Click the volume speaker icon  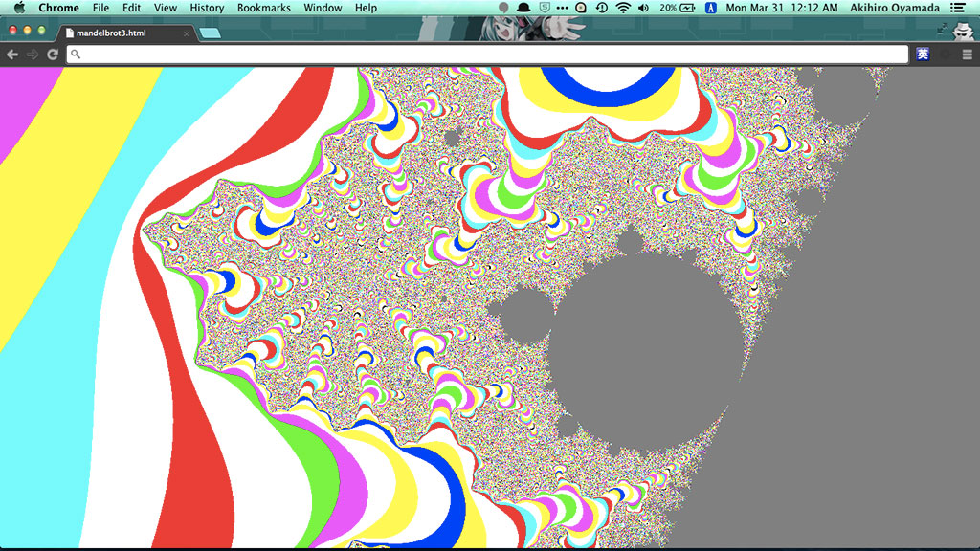[x=643, y=8]
